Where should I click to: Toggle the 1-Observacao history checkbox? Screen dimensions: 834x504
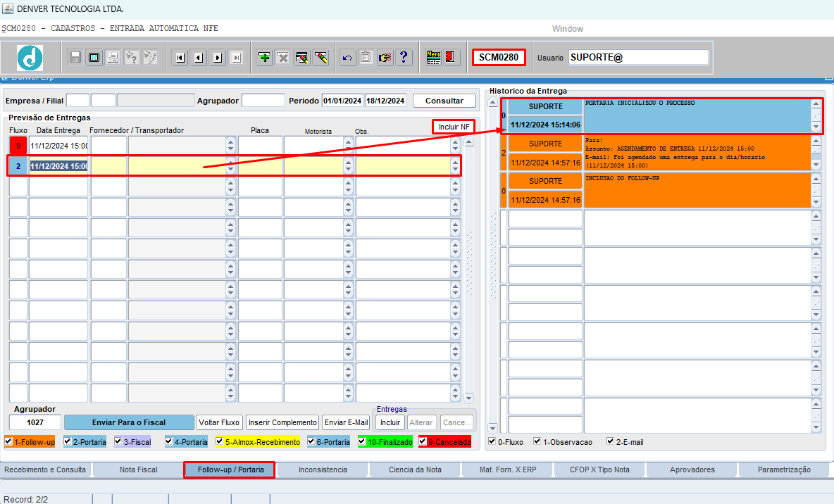click(x=537, y=441)
